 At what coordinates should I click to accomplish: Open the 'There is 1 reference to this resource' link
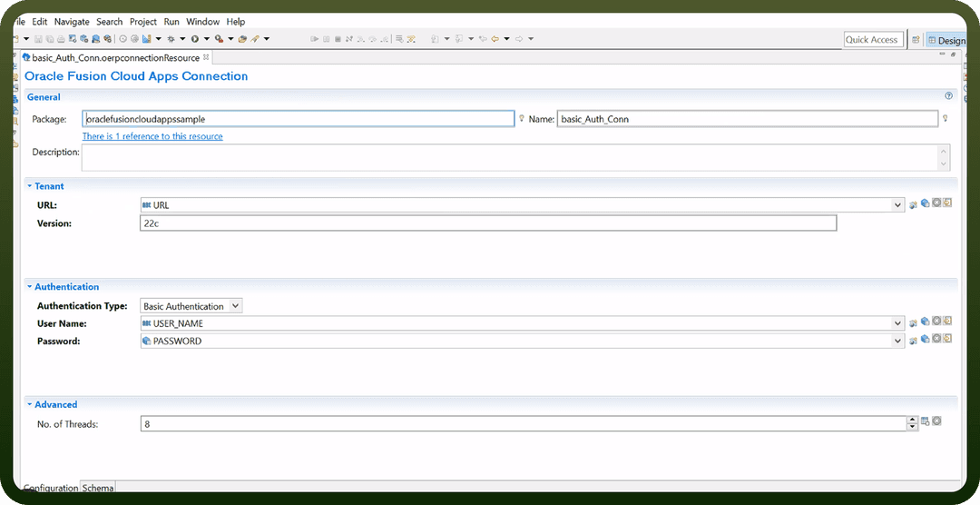click(152, 136)
